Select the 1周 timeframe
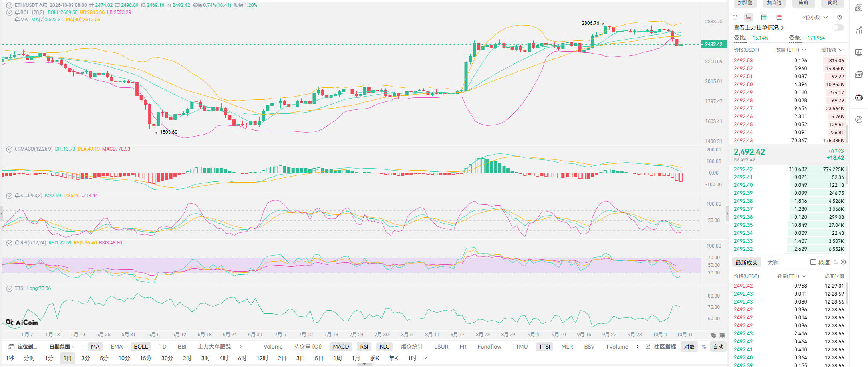This screenshot has height=367, width=868. point(337,358)
